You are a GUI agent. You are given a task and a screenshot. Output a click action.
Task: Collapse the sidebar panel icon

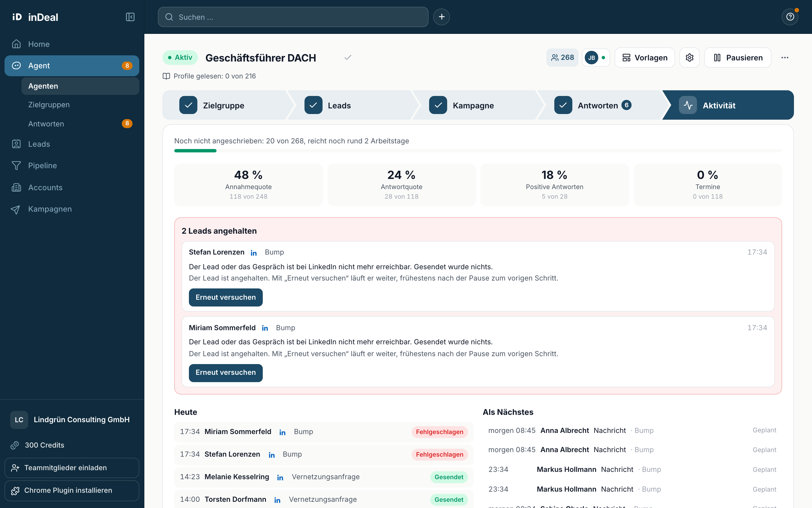[130, 17]
